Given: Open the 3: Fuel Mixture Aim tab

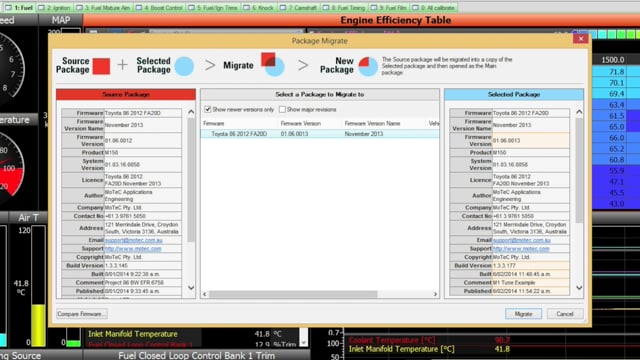Looking at the screenshot, I should [103, 8].
